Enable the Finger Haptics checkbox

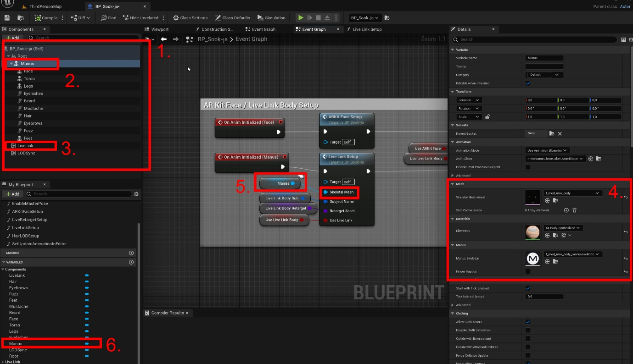528,271
